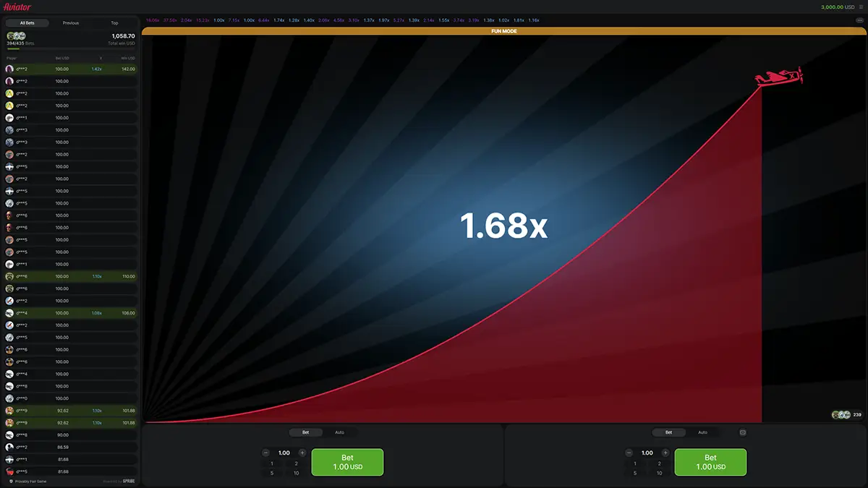
Task: Click history multiplier 1.81x
Action: pos(519,20)
